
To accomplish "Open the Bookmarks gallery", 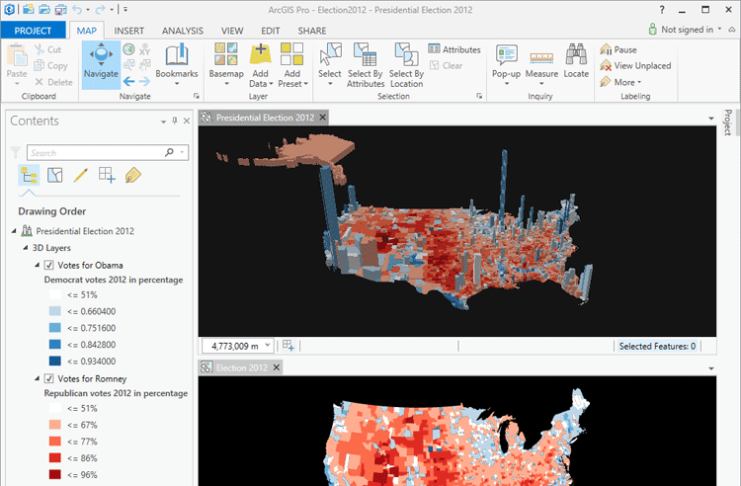I will pyautogui.click(x=177, y=65).
